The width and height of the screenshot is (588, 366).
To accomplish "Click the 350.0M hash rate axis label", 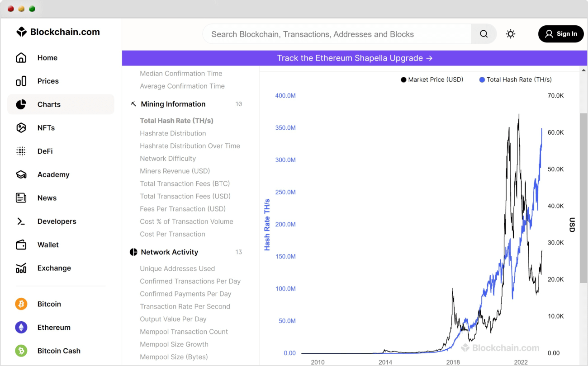I will 285,128.
